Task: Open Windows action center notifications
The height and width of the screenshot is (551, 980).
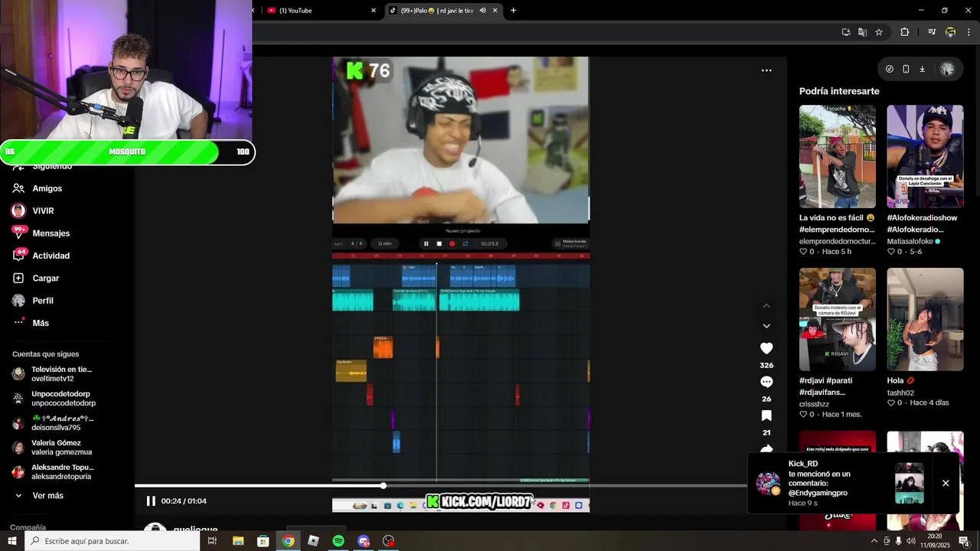Action: [x=964, y=541]
